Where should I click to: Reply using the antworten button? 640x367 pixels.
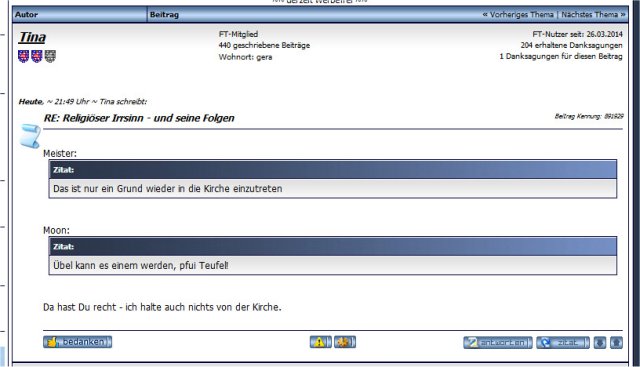[498, 342]
